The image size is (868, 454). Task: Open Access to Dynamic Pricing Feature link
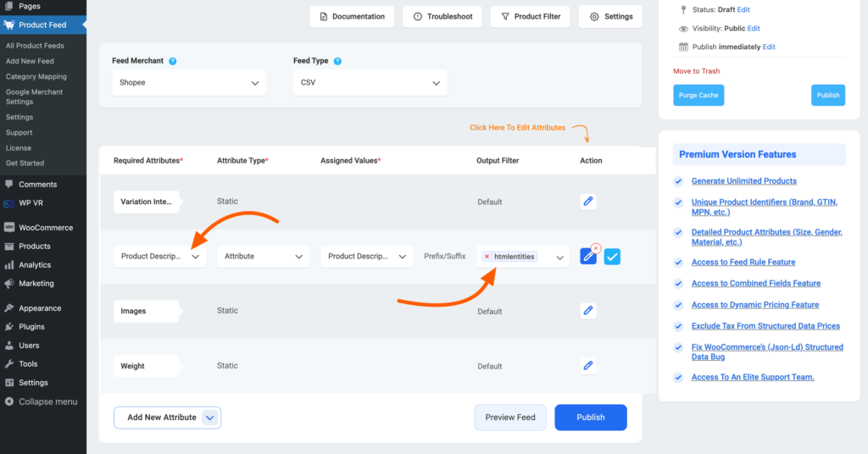tap(755, 305)
